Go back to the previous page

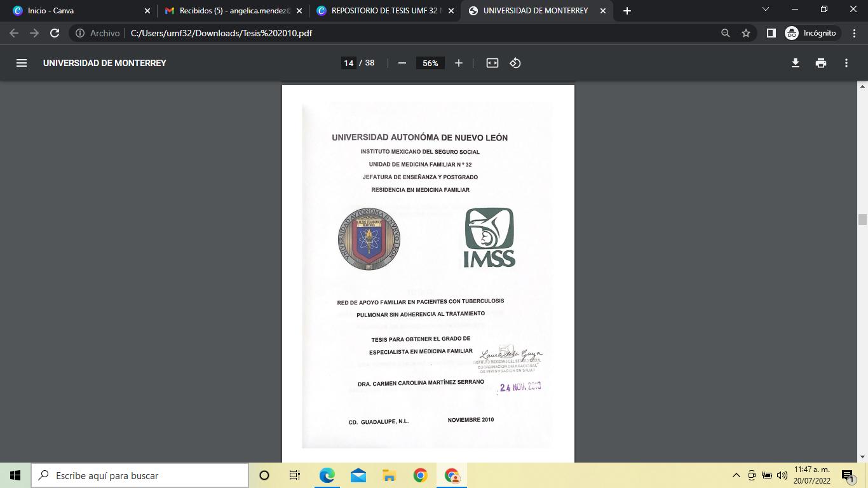coord(14,33)
